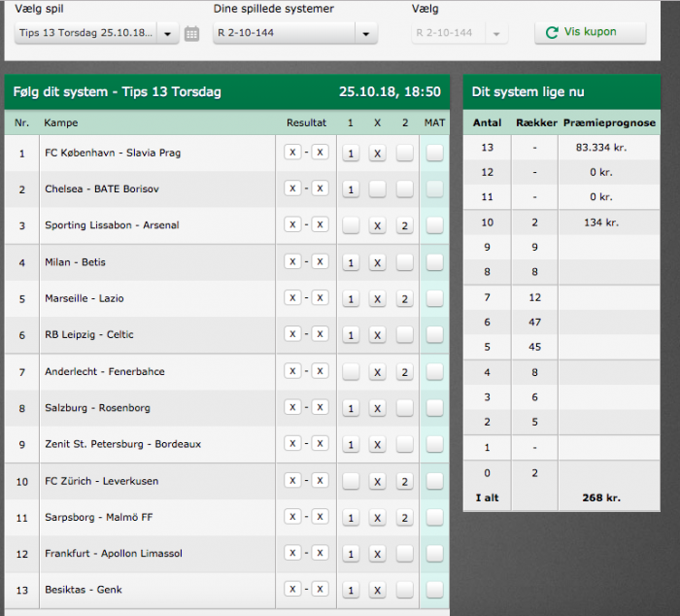
Task: Open the calendar date picker icon
Action: [191, 33]
